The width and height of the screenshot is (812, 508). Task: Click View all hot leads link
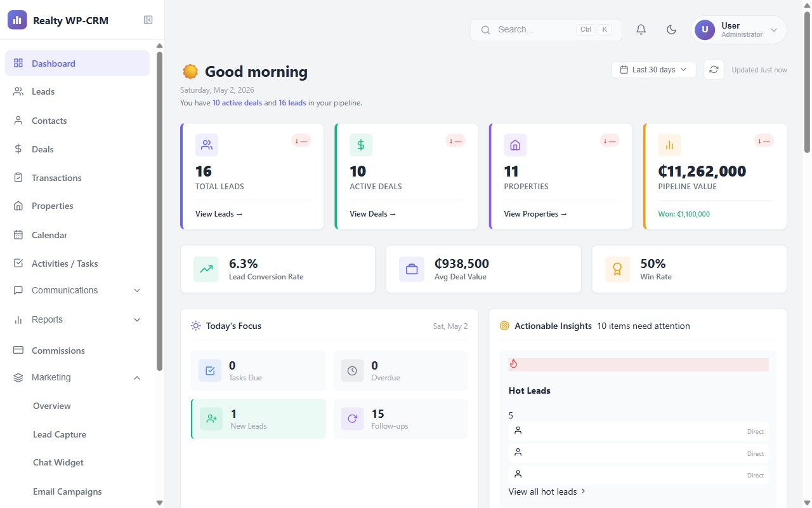pos(547,491)
